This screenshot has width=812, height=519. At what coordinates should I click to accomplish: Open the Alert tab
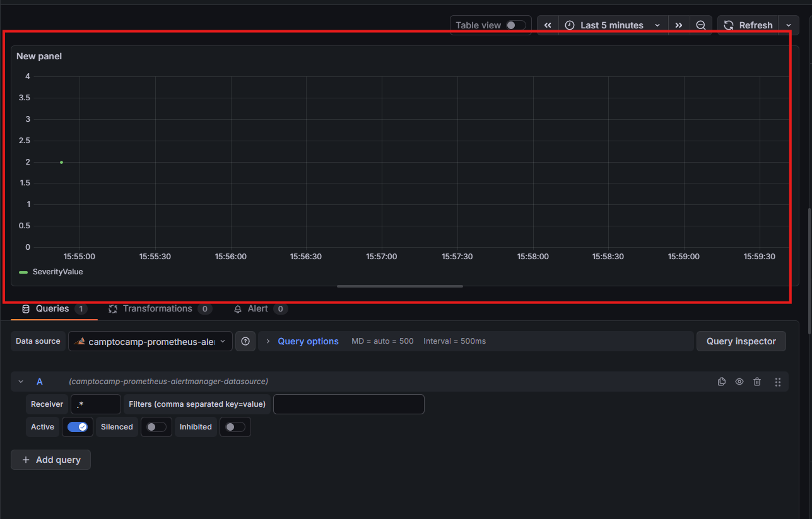[x=257, y=308]
